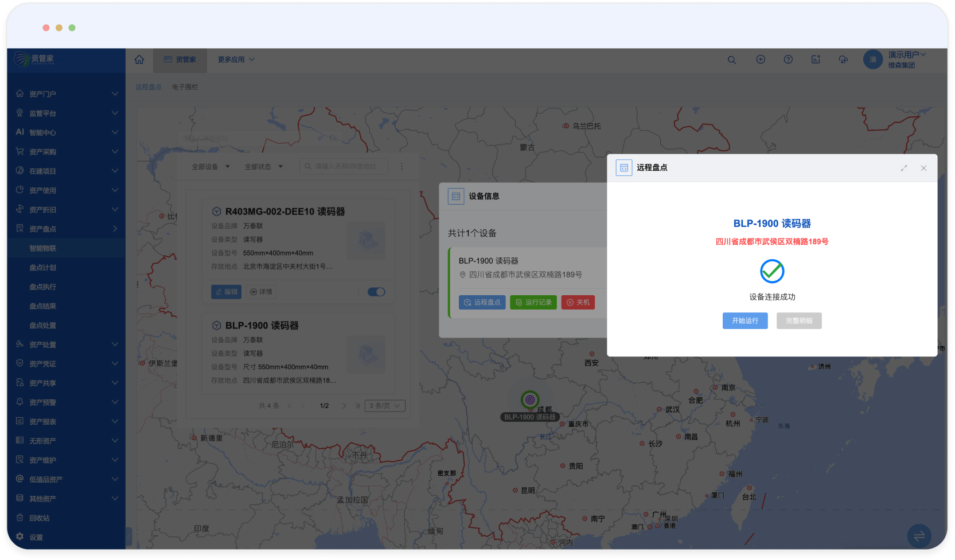
Task: Select the 盘点结果 submenu item
Action: [x=66, y=306]
